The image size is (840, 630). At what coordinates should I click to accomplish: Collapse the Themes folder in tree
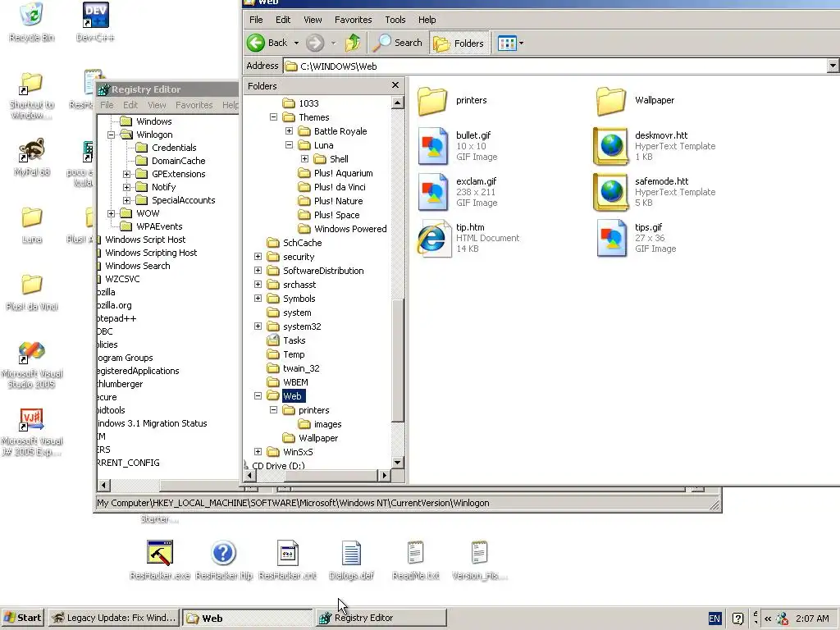click(273, 116)
